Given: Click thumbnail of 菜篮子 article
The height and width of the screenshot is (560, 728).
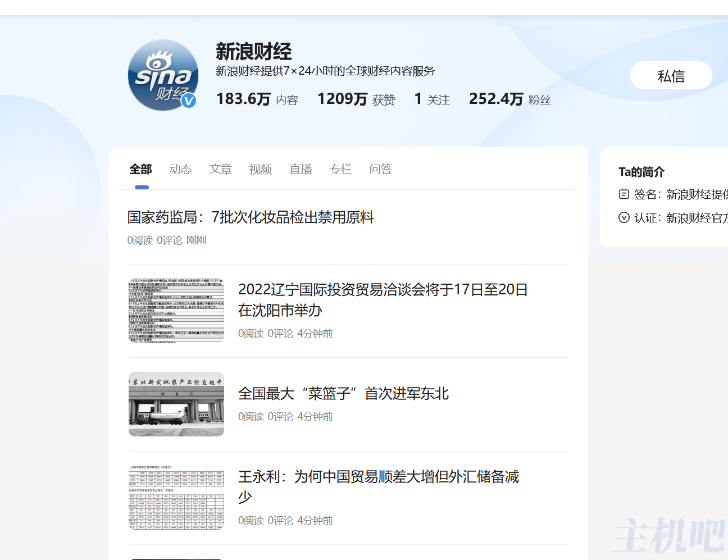Looking at the screenshot, I should [x=176, y=404].
